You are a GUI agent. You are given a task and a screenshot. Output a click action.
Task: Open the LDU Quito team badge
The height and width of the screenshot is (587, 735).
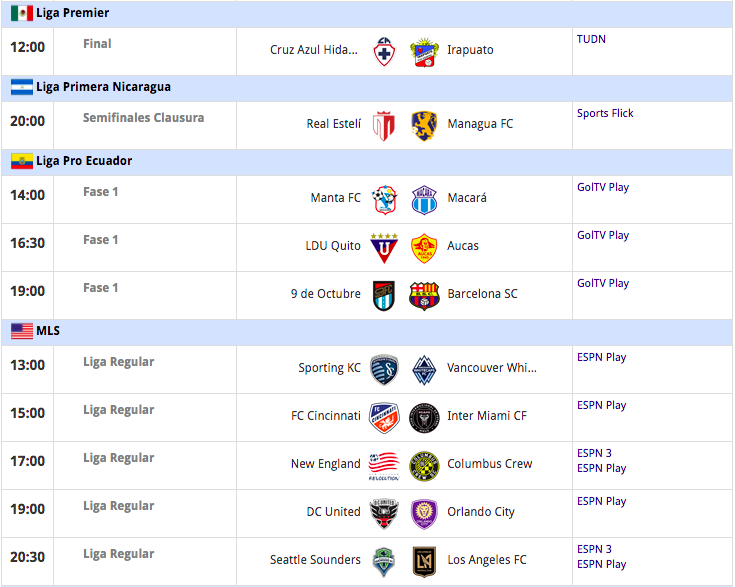384,247
